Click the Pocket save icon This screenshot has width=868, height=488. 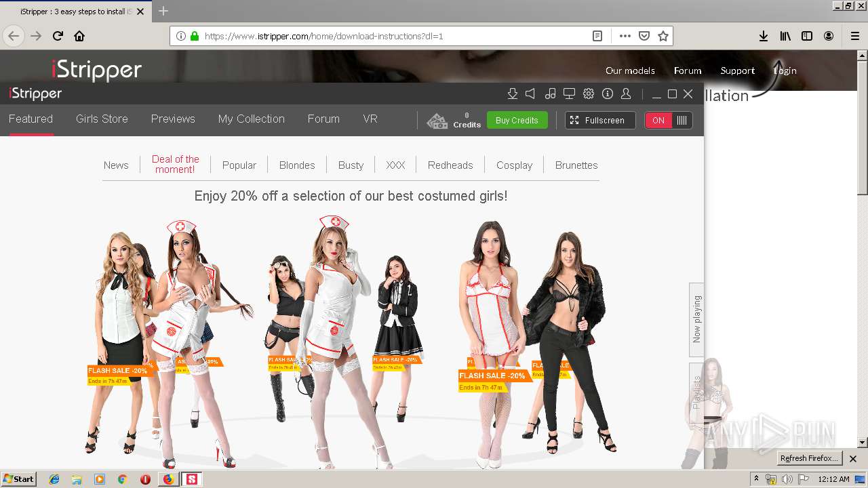(x=644, y=36)
